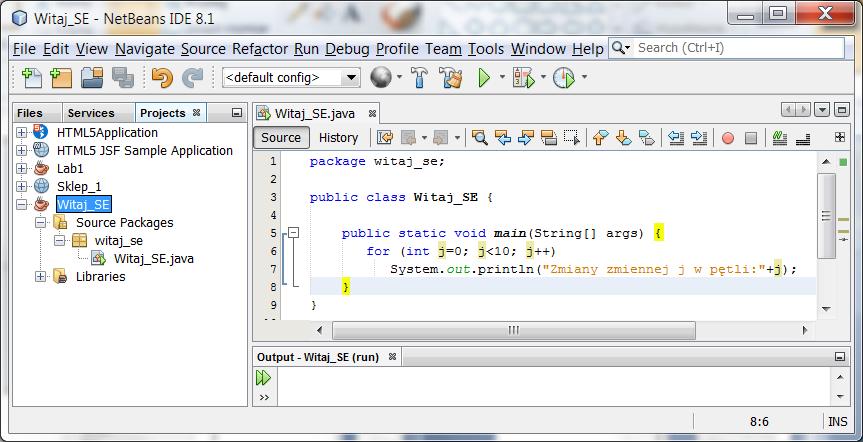
Task: Click Shift Line Right icon
Action: coord(699,138)
